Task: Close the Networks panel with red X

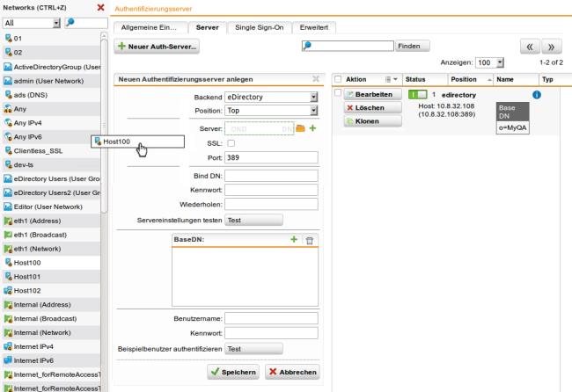Action: pyautogui.click(x=100, y=7)
